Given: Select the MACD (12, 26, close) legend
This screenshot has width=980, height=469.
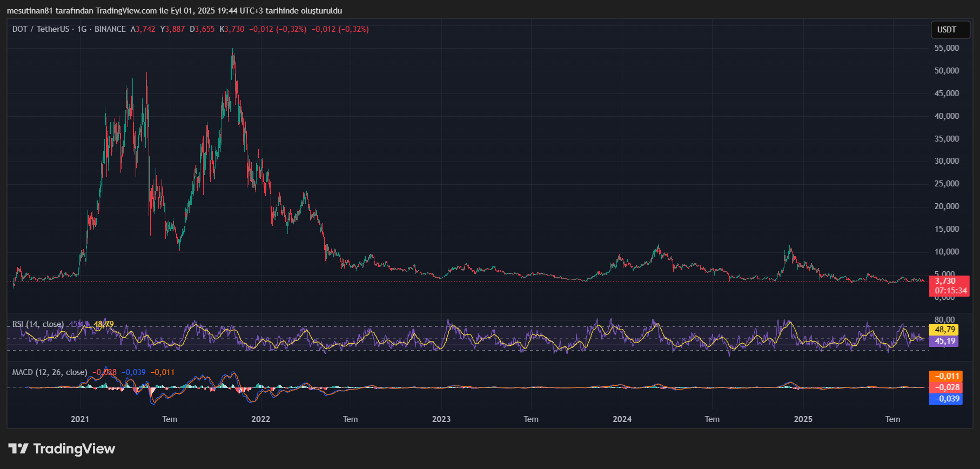Looking at the screenshot, I should coord(50,372).
